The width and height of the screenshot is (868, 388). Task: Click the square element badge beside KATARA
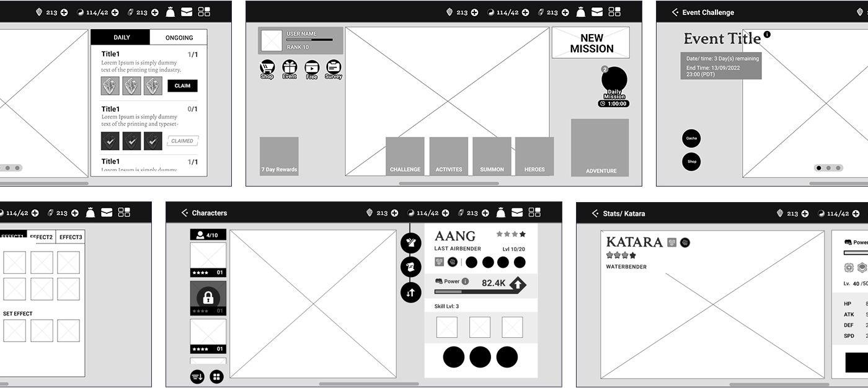coord(672,242)
